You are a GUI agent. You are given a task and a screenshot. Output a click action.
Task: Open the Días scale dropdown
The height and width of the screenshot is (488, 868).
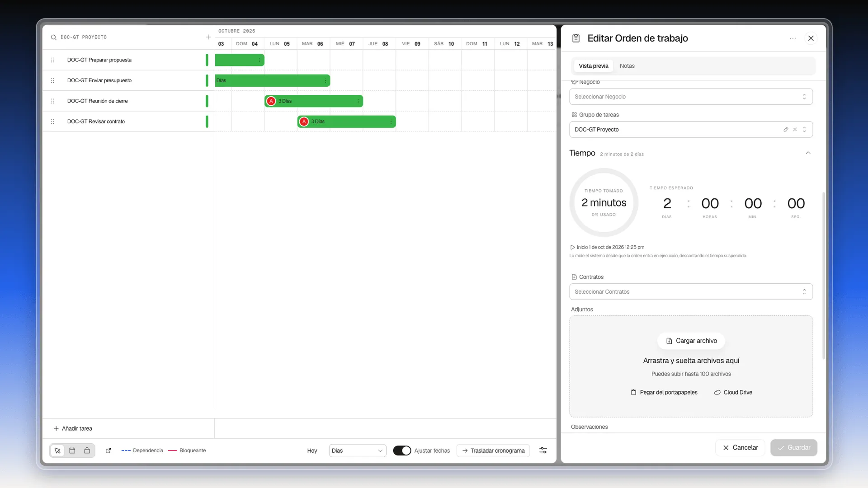click(x=357, y=450)
